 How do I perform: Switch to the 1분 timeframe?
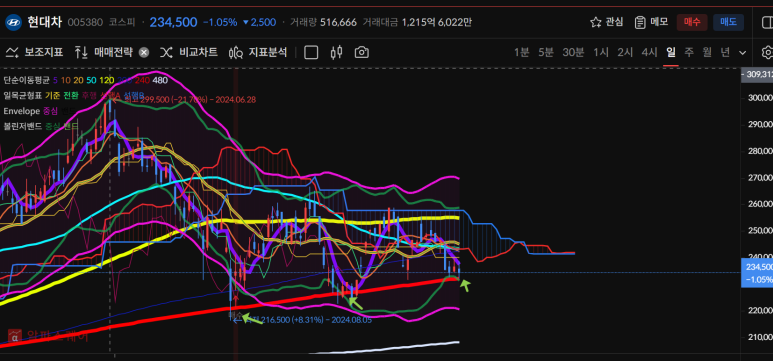point(521,52)
